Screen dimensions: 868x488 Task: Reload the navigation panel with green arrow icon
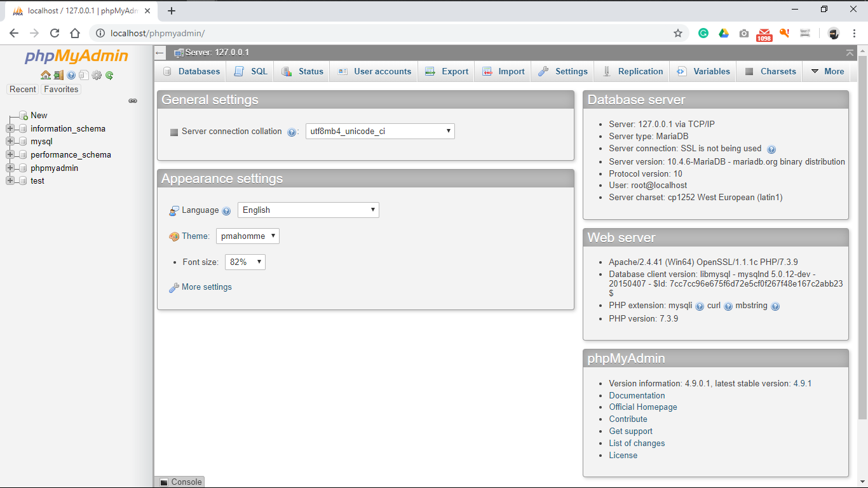109,75
